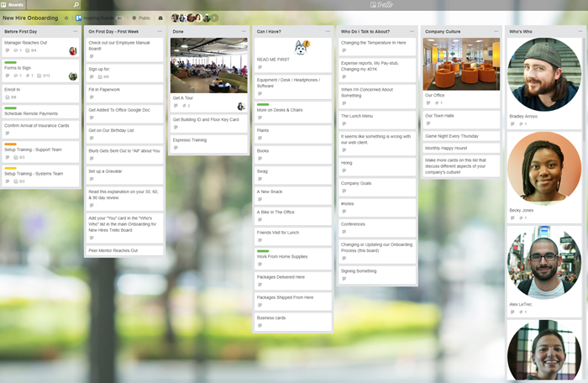Click description icon on Espresso Training card
Screen dimensions: 588x383
pos(176,147)
